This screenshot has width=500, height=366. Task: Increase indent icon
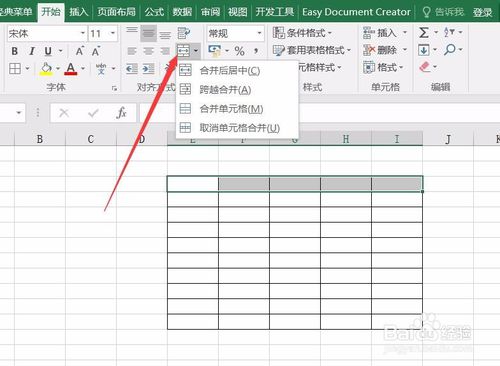coord(148,69)
